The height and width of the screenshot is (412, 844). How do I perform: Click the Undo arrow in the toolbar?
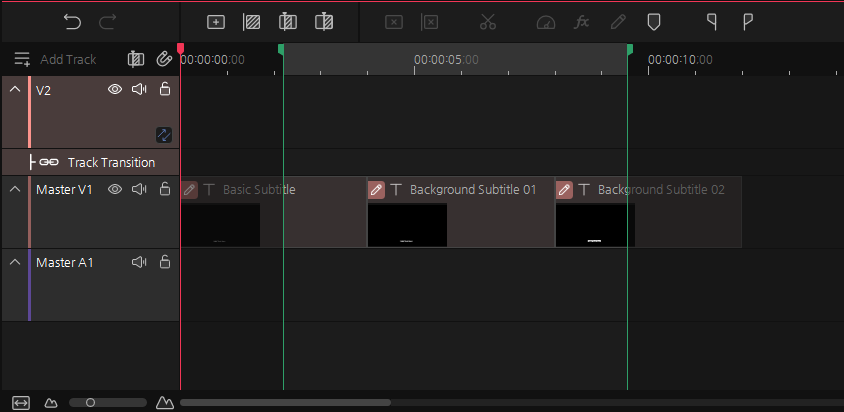pyautogui.click(x=72, y=21)
